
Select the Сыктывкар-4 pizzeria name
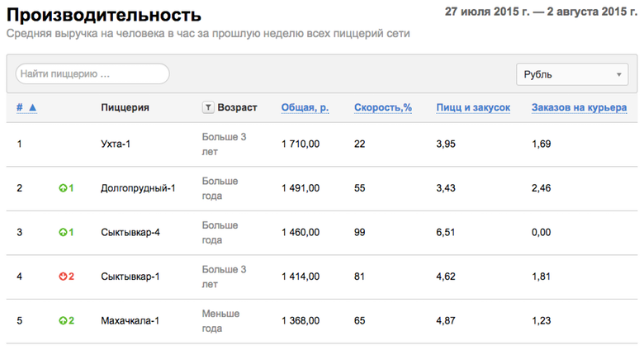tap(130, 233)
